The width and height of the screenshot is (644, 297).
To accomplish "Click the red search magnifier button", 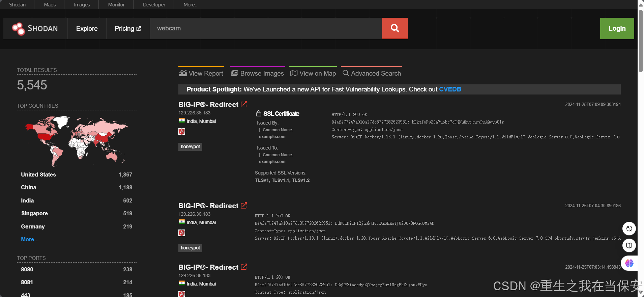I will click(x=395, y=28).
